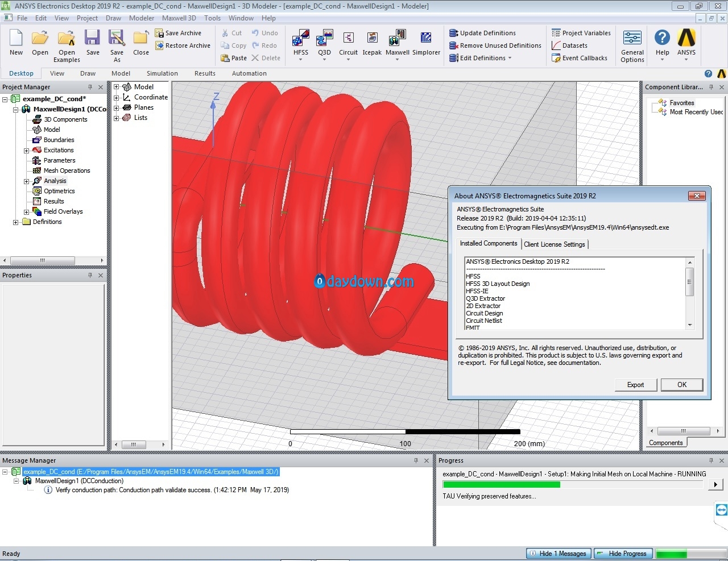Expand the Planes node in modeler tree
728x561 pixels.
pyautogui.click(x=116, y=107)
